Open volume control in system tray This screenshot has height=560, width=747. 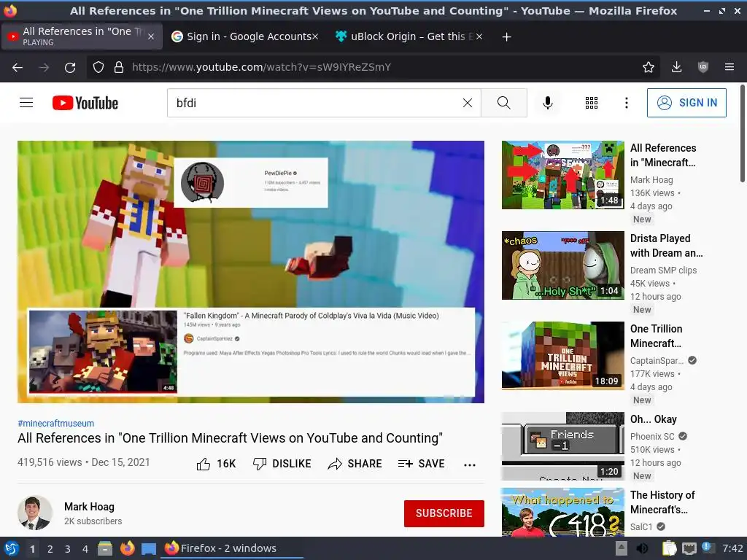(x=642, y=548)
